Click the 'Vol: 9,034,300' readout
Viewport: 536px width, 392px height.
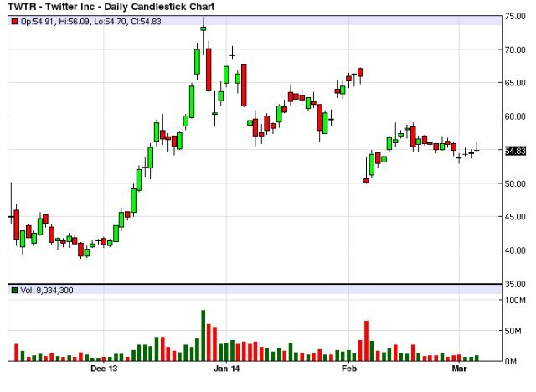coord(47,291)
